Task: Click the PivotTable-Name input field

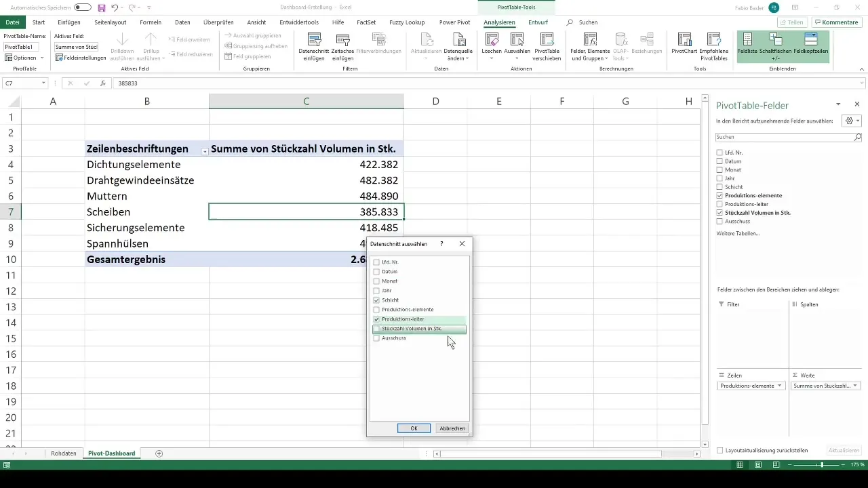Action: (x=21, y=47)
